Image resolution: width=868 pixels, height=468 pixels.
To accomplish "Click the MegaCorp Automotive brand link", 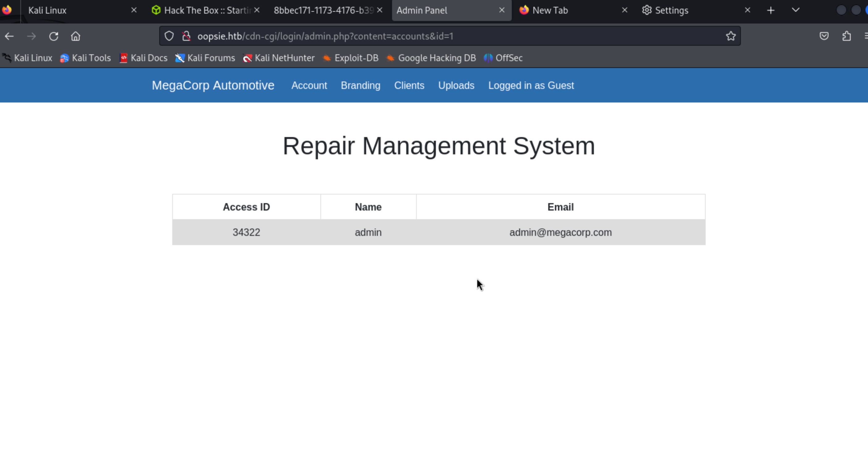I will click(213, 85).
